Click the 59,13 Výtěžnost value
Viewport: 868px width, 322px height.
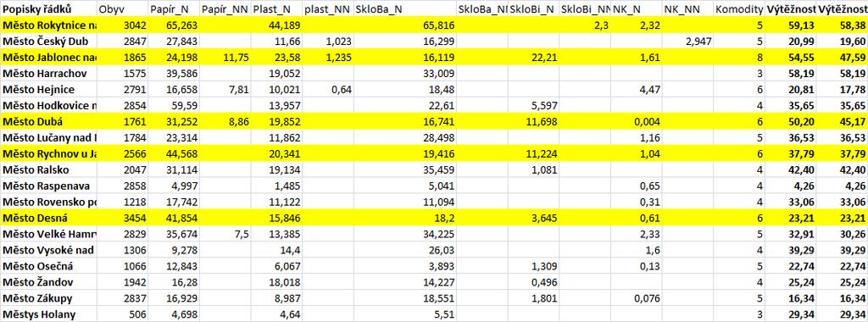click(790, 25)
